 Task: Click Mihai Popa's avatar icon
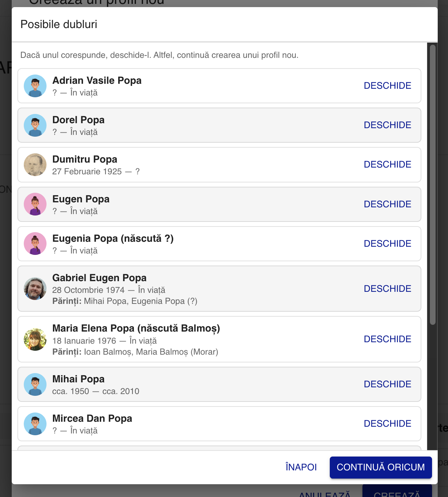(35, 384)
